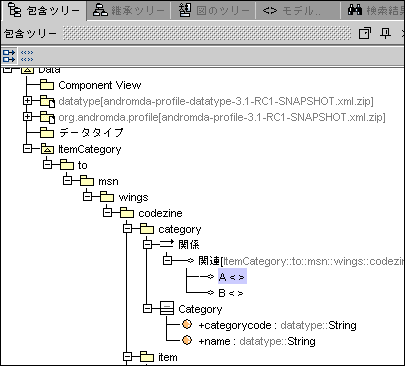Image resolution: width=405 pixels, height=366 pixels.
Task: Select '+categorycode : datatype::String' attribute
Action: pyautogui.click(x=277, y=325)
